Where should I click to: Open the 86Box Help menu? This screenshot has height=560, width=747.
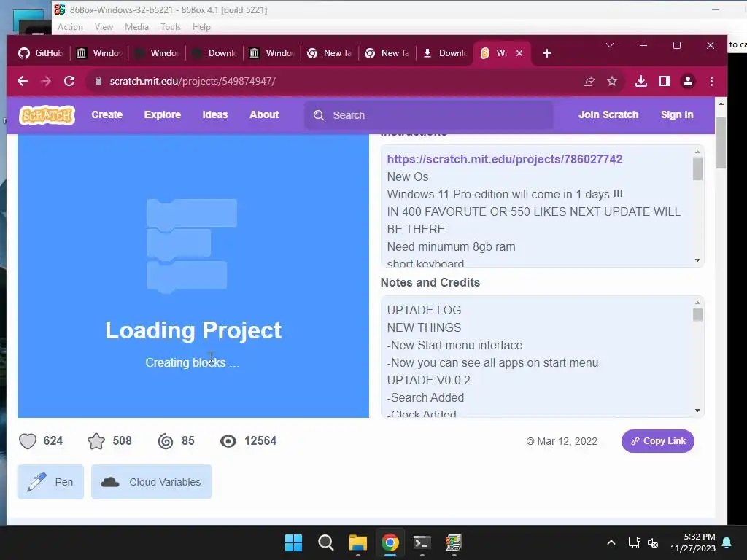tap(201, 27)
